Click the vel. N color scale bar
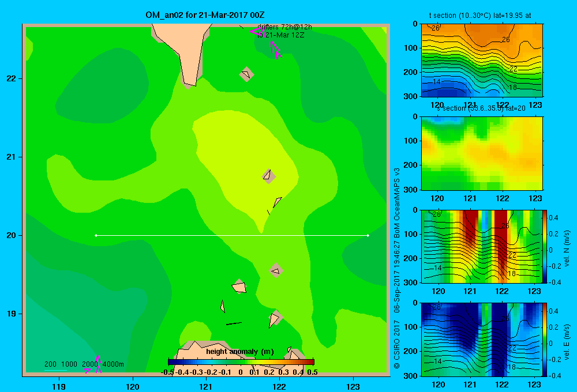 tap(545, 246)
